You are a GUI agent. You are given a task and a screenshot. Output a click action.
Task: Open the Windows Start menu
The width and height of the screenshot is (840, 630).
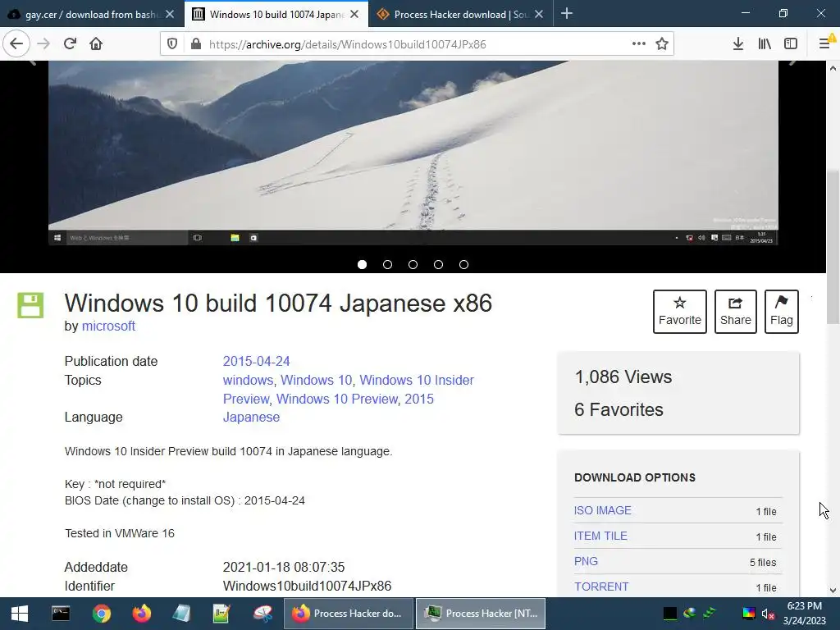(20, 614)
